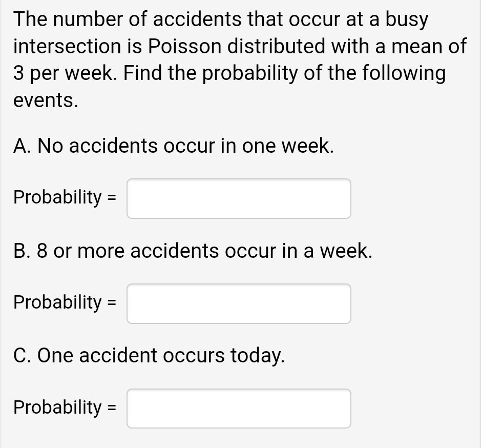Click the word 'Poisson' in the problem statement
This screenshot has width=482, height=448.
[185, 46]
